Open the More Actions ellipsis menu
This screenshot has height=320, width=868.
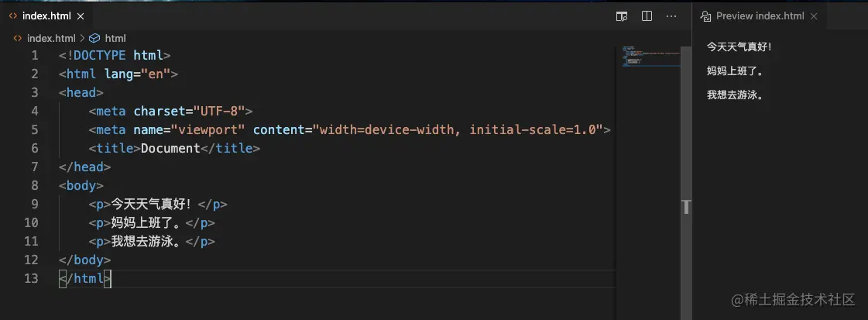point(671,16)
